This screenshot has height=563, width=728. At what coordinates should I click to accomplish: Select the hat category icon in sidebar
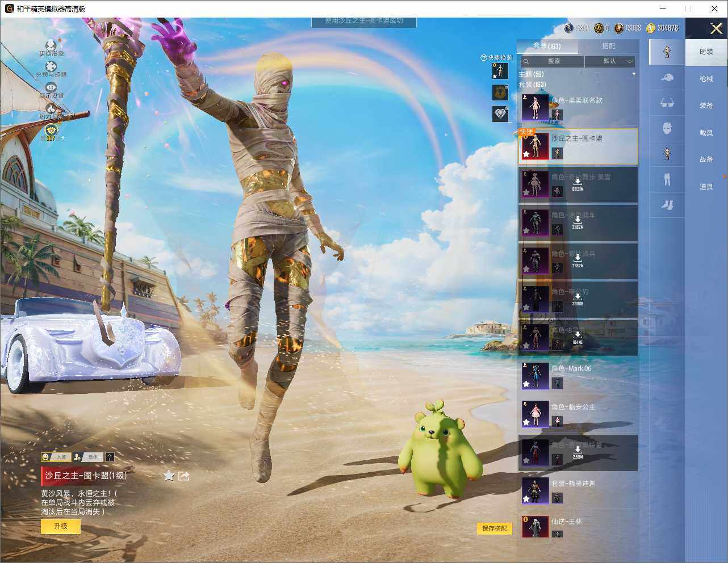click(667, 78)
